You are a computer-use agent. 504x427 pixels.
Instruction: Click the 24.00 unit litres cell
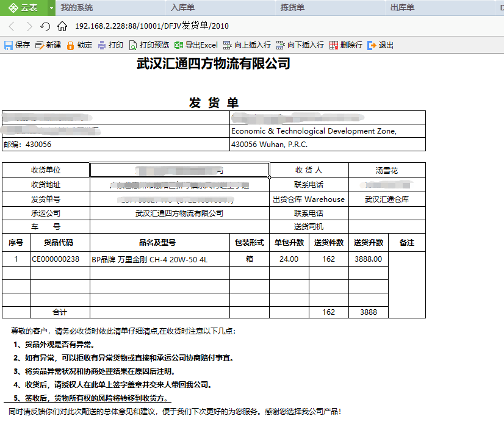coord(289,259)
